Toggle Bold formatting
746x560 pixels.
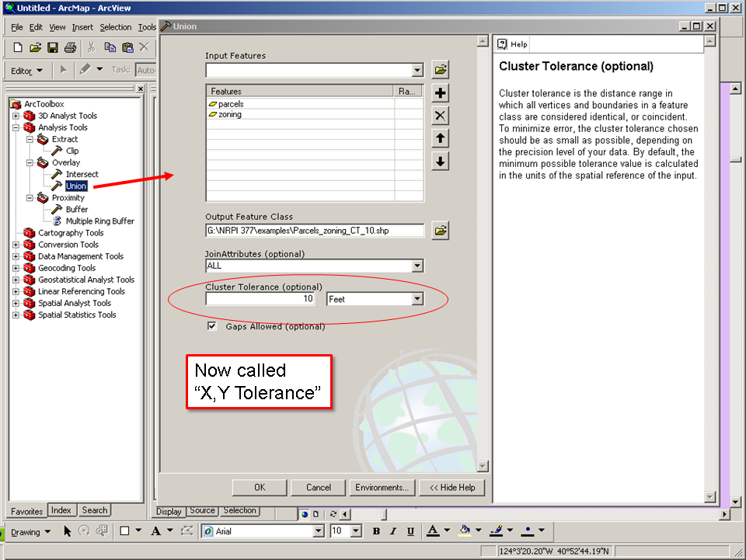376,531
